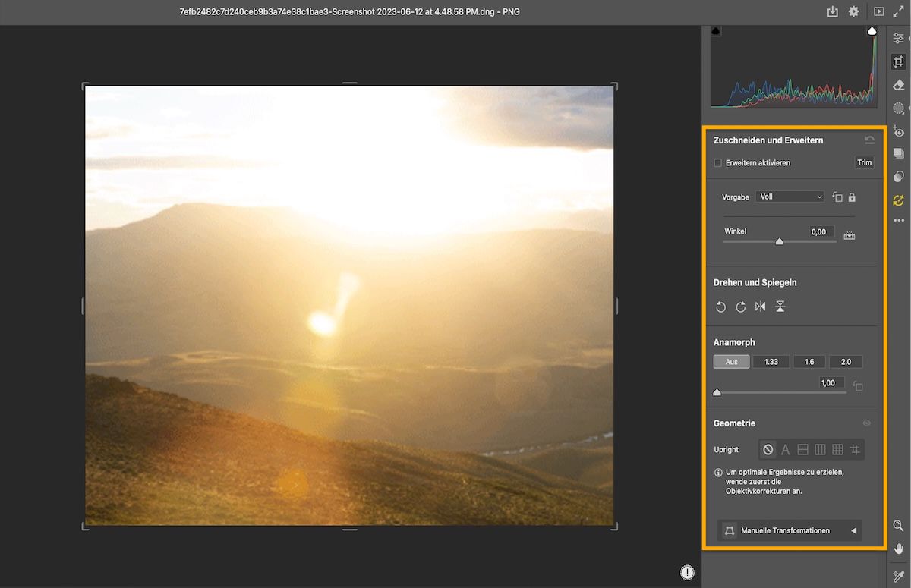
Task: Set Anamorph squeeze factor to 1.33
Action: pos(771,361)
